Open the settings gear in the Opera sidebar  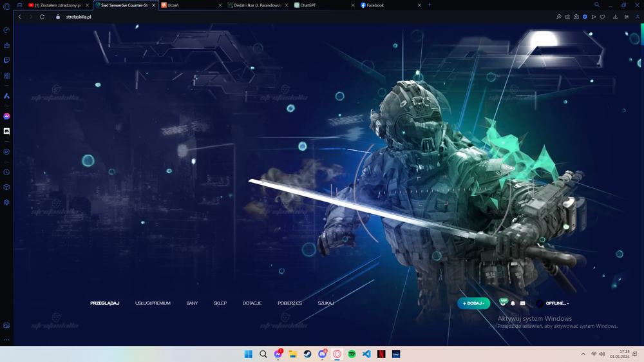click(6, 202)
